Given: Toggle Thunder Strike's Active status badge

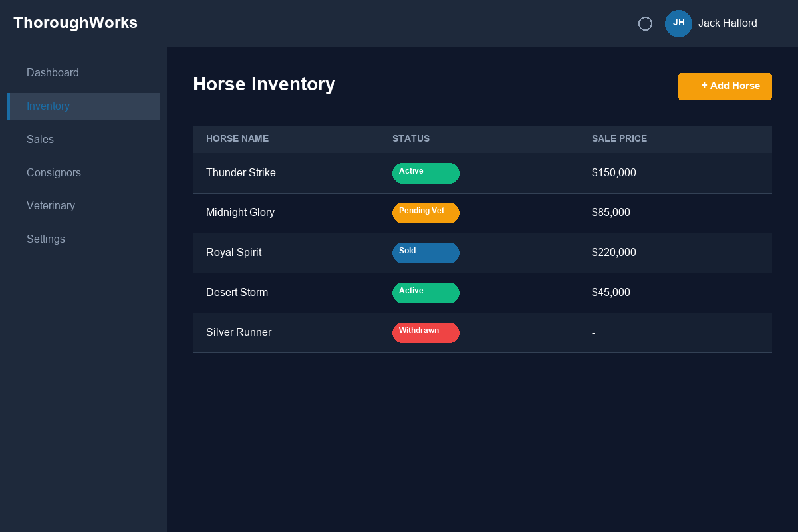Looking at the screenshot, I should click(426, 173).
